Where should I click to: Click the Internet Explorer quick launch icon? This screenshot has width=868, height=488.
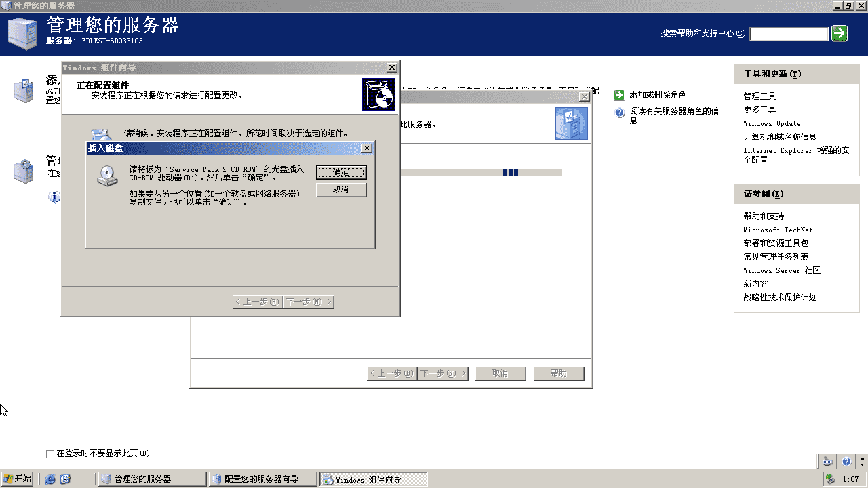coord(50,479)
